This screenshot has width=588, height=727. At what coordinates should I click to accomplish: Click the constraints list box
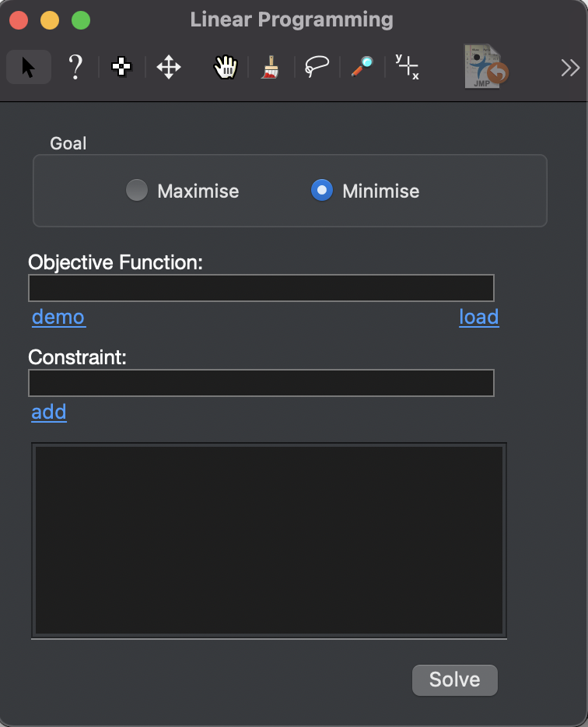coord(268,539)
